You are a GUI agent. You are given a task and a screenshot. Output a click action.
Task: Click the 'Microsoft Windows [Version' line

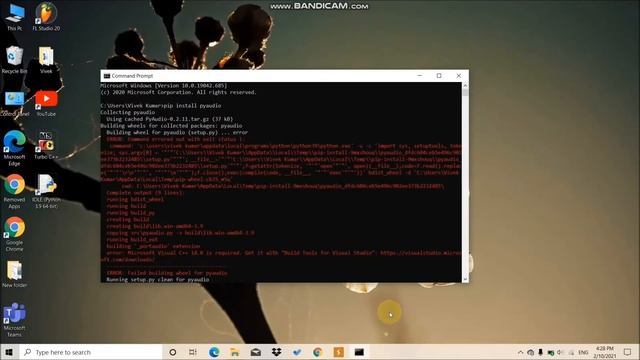coord(164,86)
